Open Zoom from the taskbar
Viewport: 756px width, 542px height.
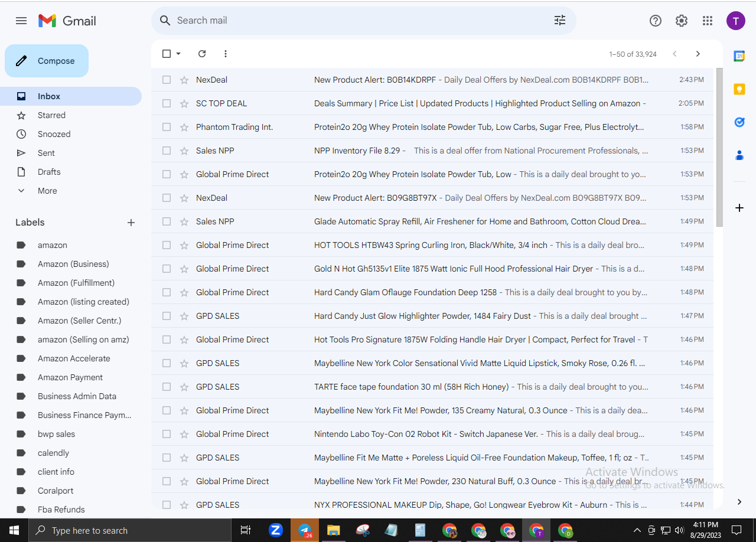click(x=276, y=530)
